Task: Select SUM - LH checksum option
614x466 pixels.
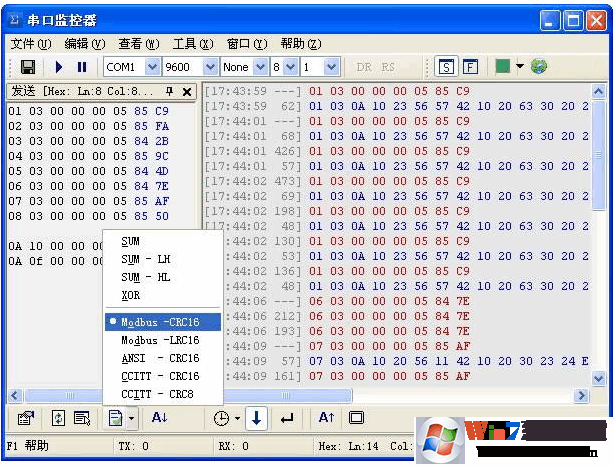Action: pos(163,259)
